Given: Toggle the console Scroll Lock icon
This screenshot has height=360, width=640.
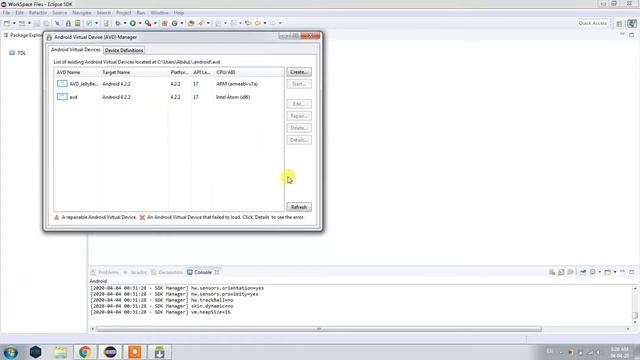Looking at the screenshot, I should 561,272.
